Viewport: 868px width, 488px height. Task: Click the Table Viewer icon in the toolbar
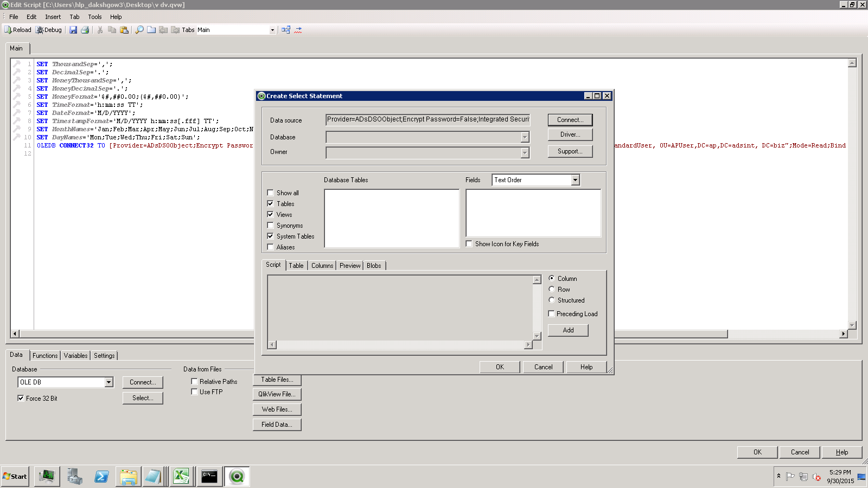286,30
